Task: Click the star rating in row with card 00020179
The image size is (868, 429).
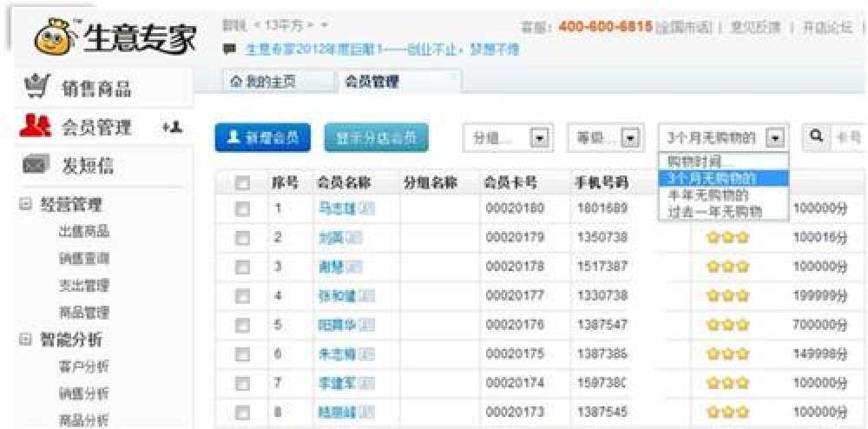Action: pos(728,238)
